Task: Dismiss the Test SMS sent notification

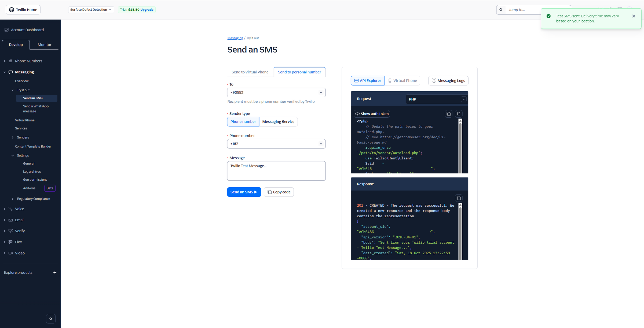Action: tap(634, 16)
